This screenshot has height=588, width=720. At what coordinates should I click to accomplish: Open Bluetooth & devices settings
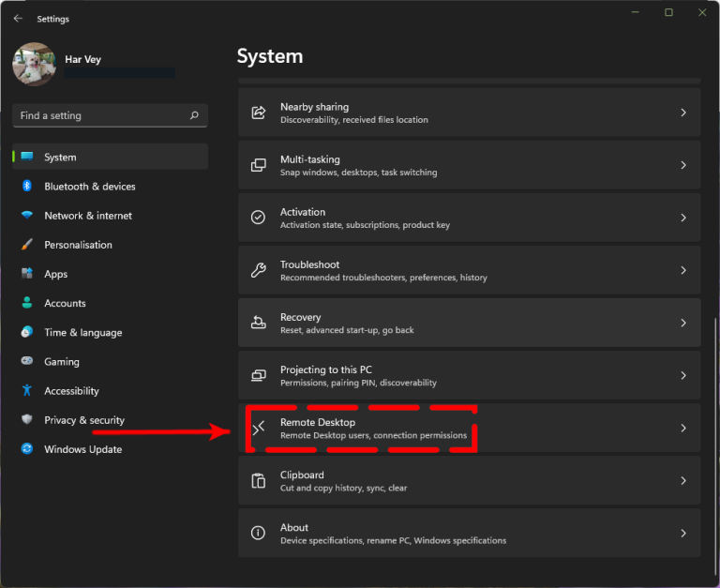(x=111, y=186)
